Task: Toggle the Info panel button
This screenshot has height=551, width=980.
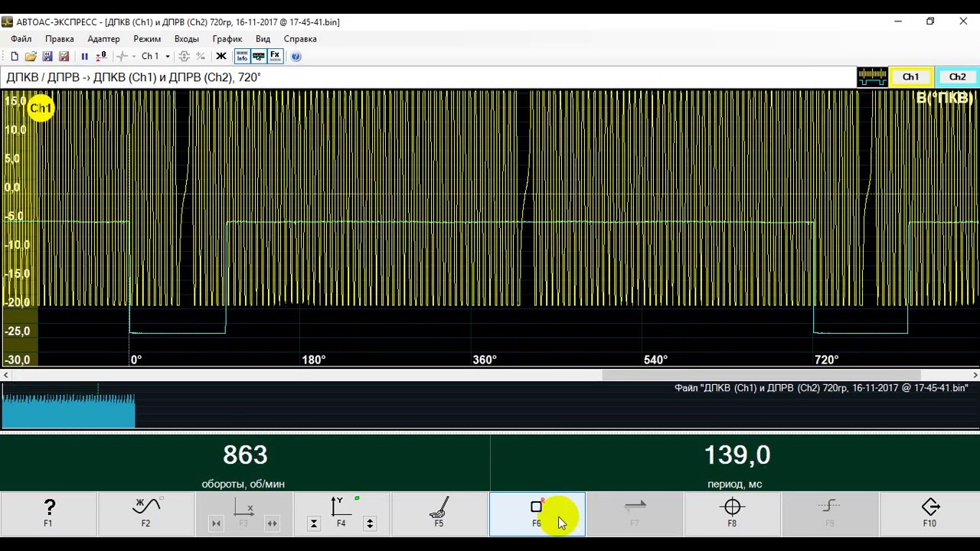Action: pyautogui.click(x=242, y=57)
